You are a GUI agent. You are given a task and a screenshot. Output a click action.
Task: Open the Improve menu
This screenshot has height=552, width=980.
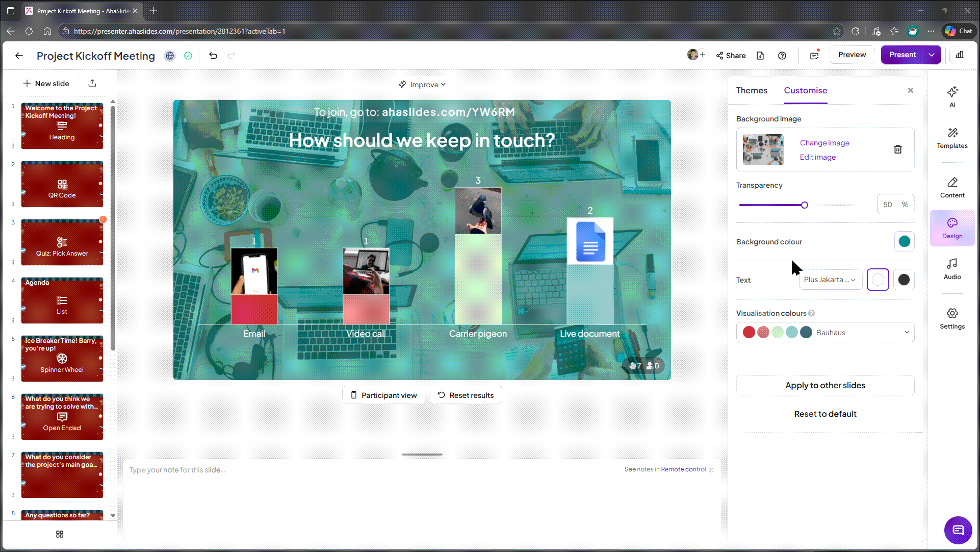coord(422,84)
